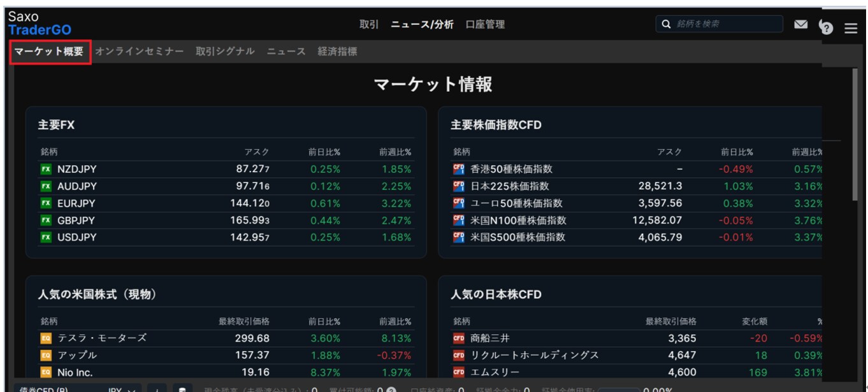Click the 人気の日本株CFD section heading
Screen dimensions: 868x392
tap(496, 294)
